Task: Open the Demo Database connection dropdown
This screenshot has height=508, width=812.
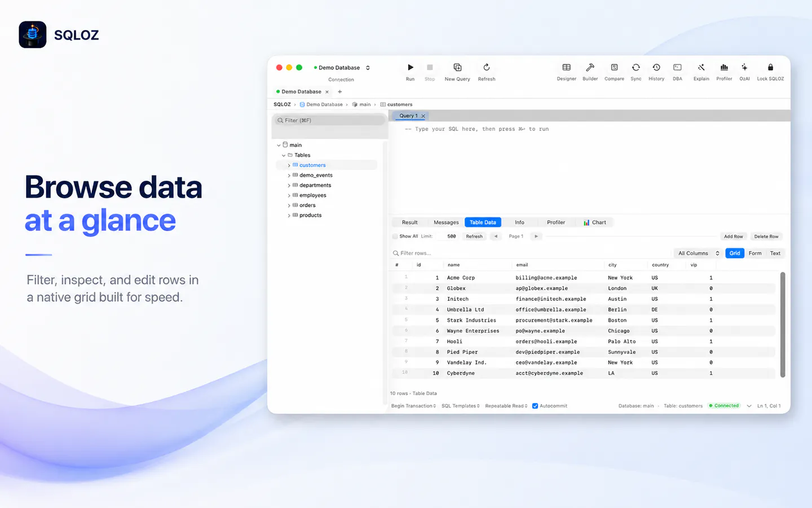Action: (342, 68)
